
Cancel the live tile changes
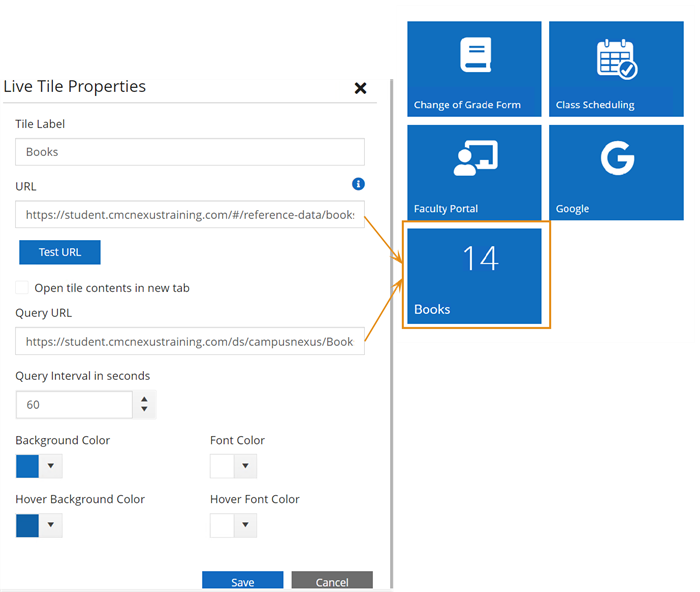click(332, 581)
